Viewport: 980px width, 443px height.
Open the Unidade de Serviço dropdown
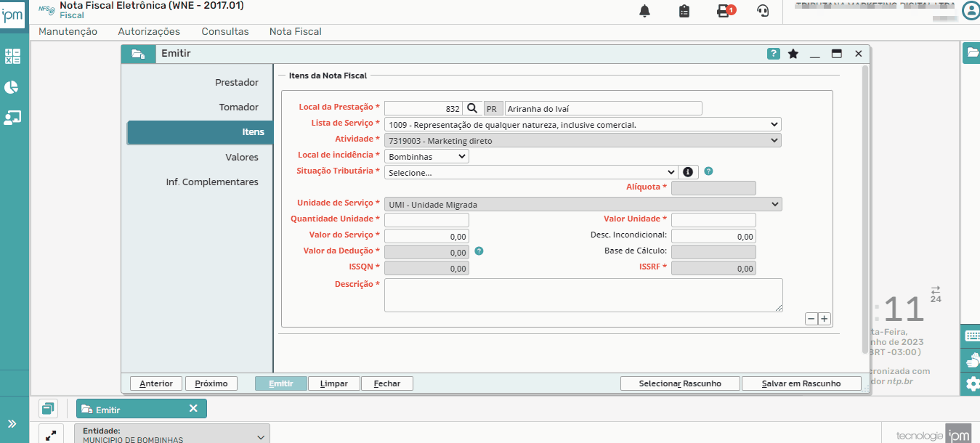point(583,204)
